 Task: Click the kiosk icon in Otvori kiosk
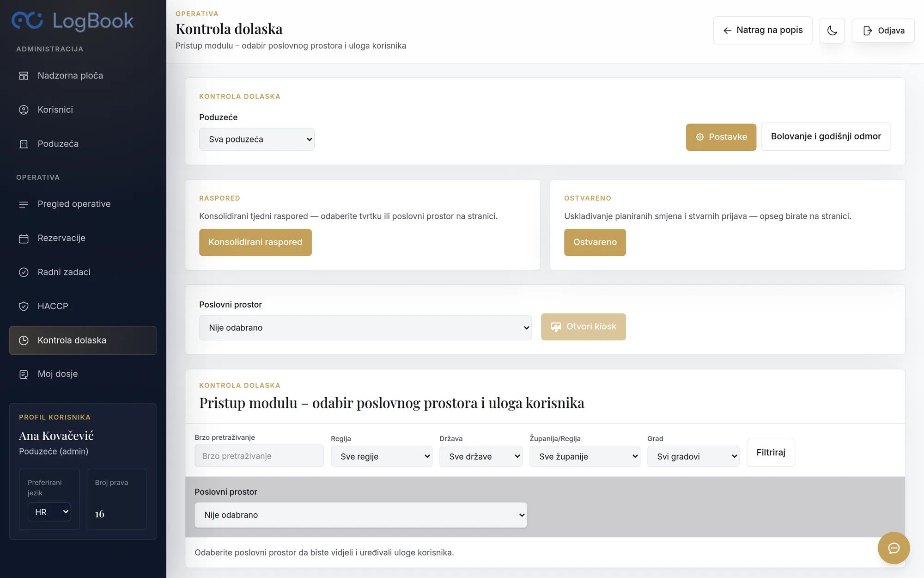tap(556, 327)
